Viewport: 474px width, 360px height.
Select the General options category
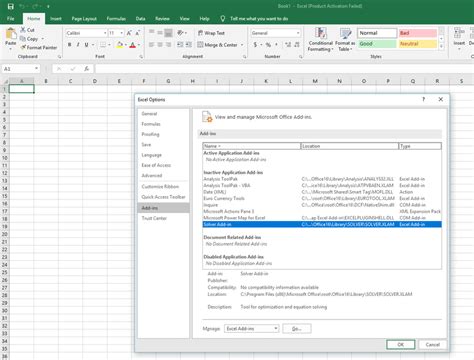(x=163, y=114)
